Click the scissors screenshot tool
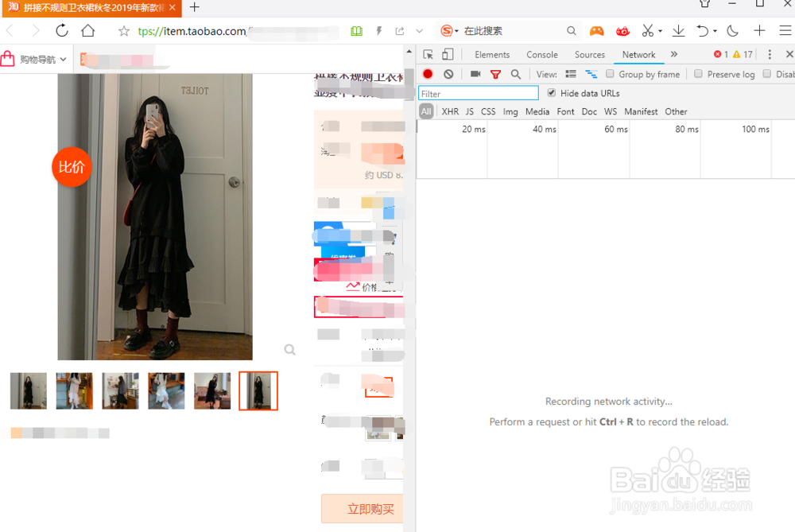This screenshot has height=532, width=795. tap(647, 31)
